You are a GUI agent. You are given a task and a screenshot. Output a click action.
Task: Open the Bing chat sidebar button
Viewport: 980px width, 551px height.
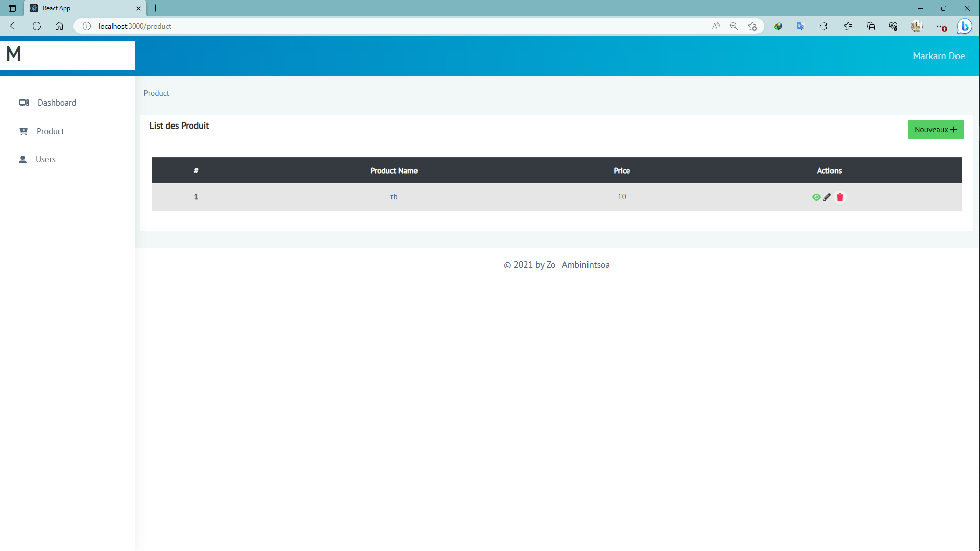click(964, 26)
